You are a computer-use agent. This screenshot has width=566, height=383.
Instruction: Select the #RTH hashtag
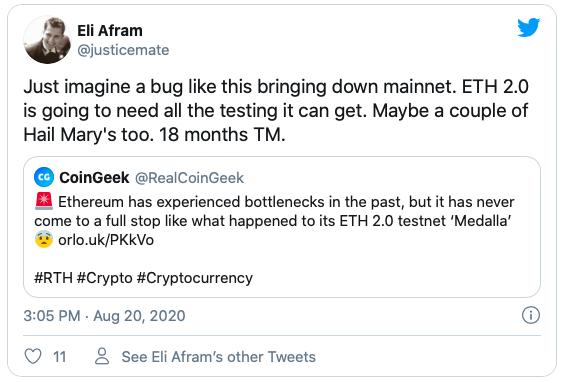pyautogui.click(x=53, y=278)
